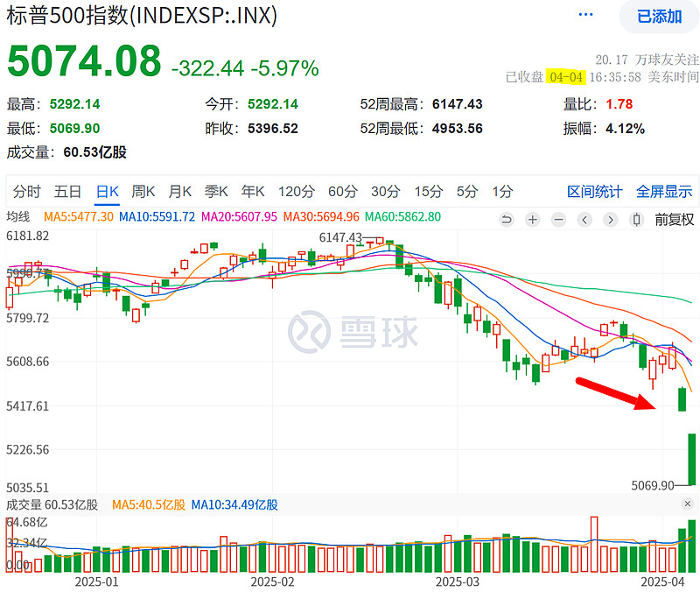Click the 52周最低 value 4953.56
This screenshot has width=700, height=592.
(457, 129)
